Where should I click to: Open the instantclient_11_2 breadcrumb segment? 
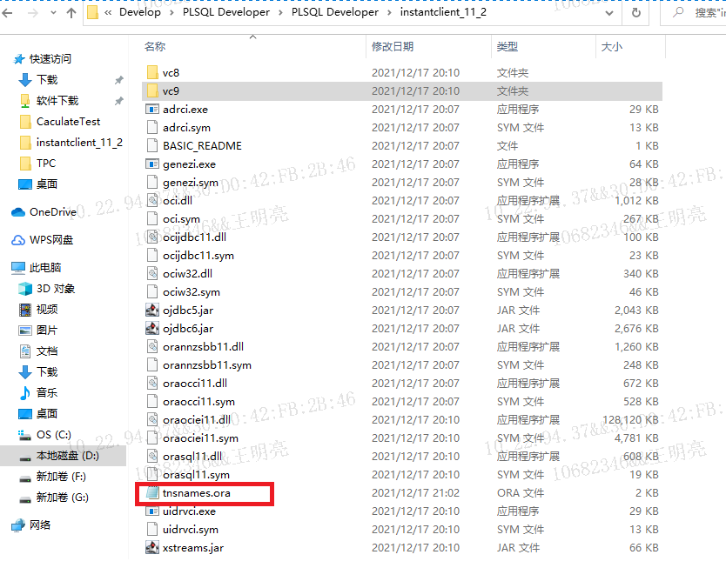pos(443,12)
